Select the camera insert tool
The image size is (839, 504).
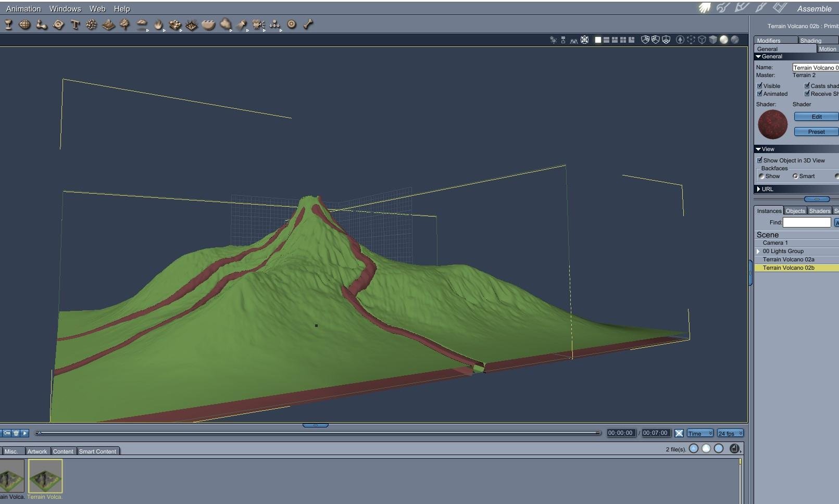(258, 24)
